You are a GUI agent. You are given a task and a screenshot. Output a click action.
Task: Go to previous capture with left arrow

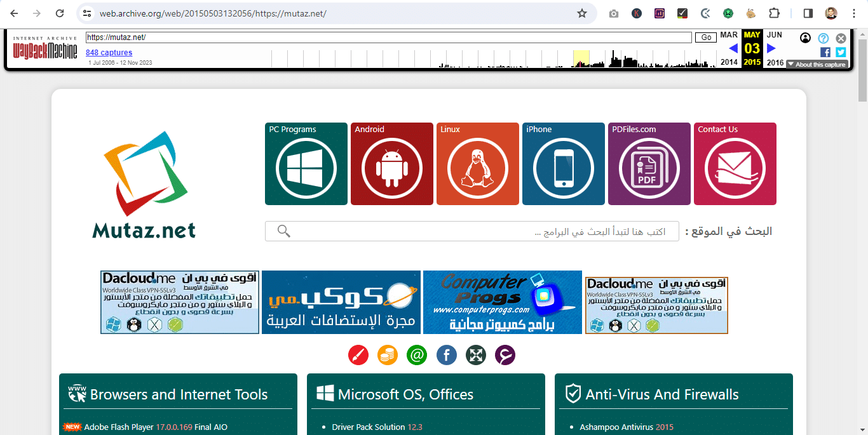pos(733,48)
